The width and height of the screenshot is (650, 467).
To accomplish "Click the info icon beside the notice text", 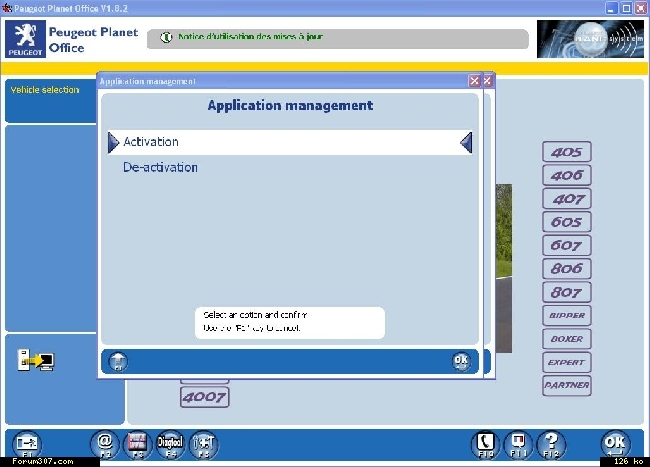I will tap(166, 37).
